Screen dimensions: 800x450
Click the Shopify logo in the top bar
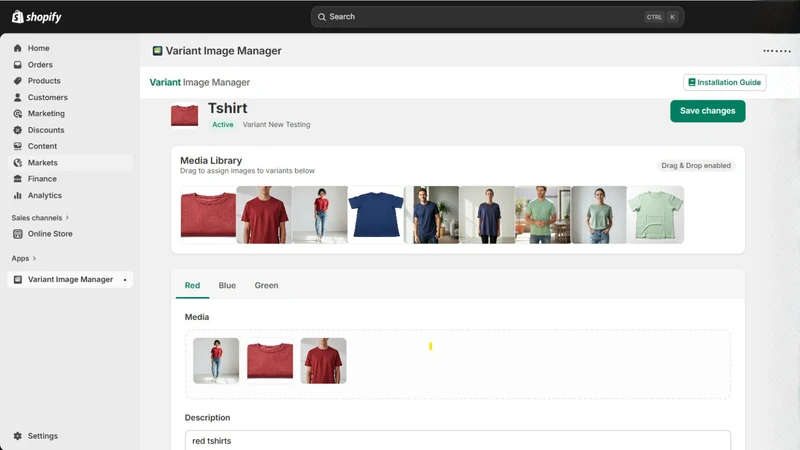36,17
